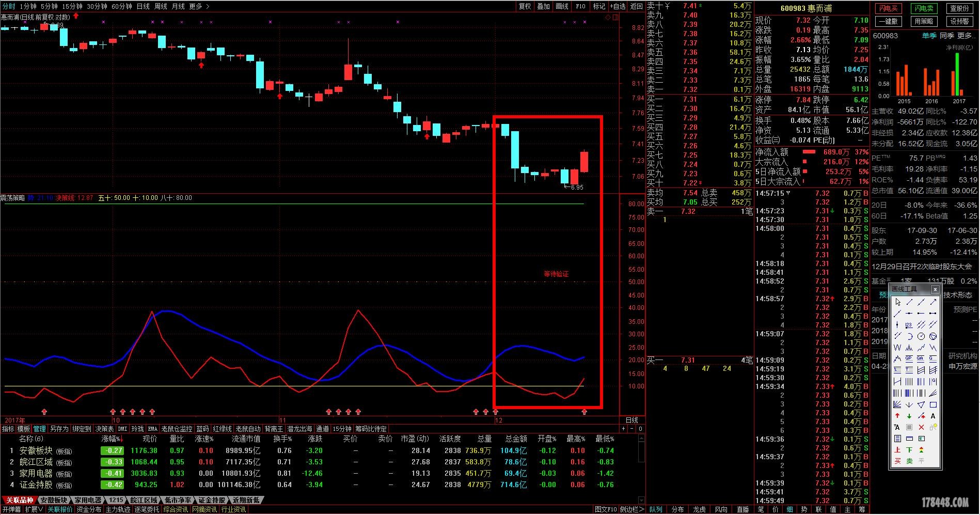
Task: Click the green -0.27 change cell for 安徽板块
Action: pyautogui.click(x=112, y=450)
